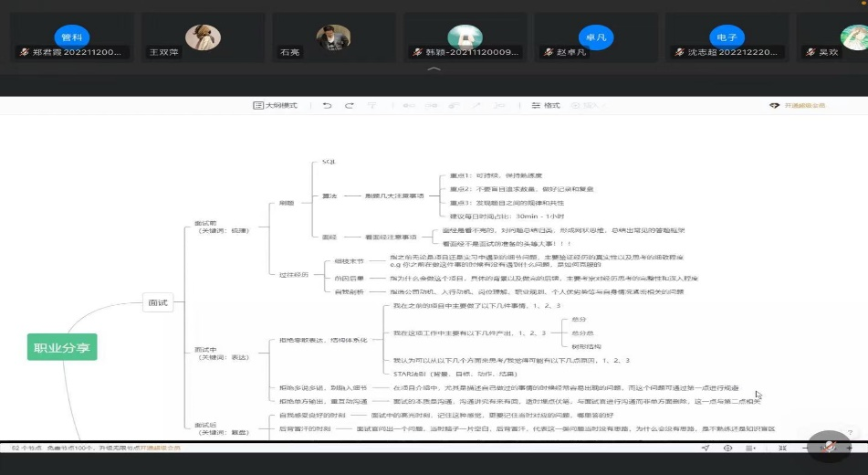Viewport: 868px width, 475px height.
Task: Toggle the eye preview icon in status bar
Action: [x=727, y=449]
